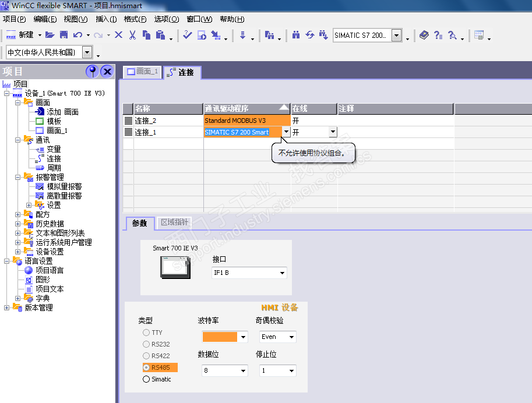Open the SIMATIC S7 200 toolbar dropdown
Screen dimensions: 532x403
pyautogui.click(x=396, y=36)
